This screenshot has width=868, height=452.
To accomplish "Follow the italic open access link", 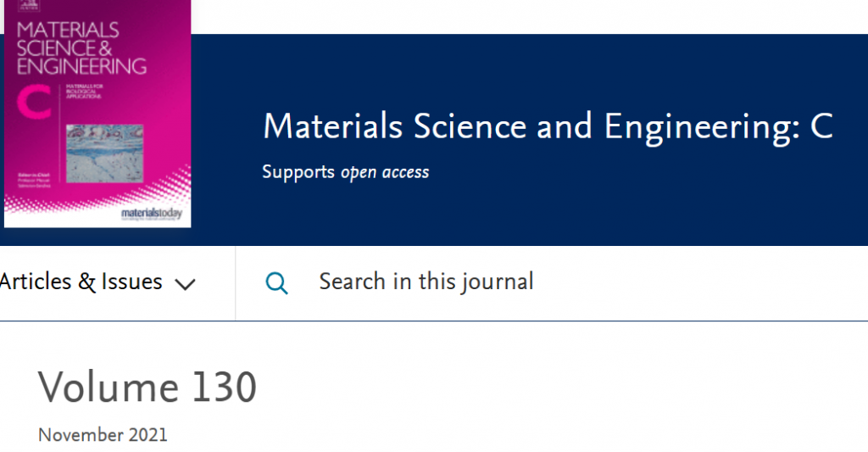I will point(384,172).
